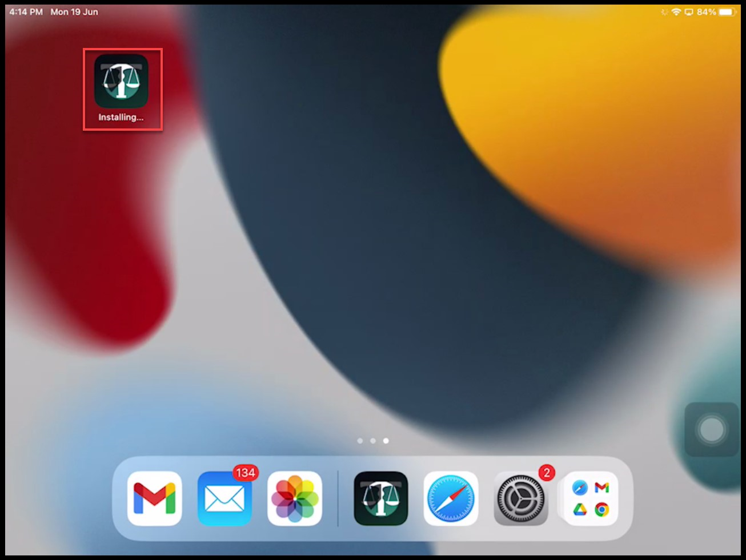Tap the Wi-Fi icon in status bar

pyautogui.click(x=676, y=12)
